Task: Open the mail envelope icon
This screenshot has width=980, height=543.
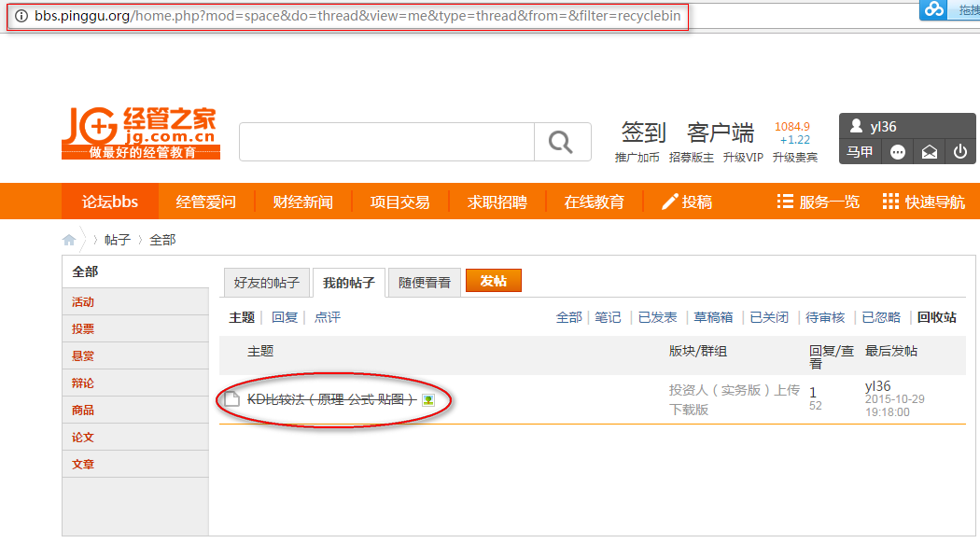Action: [930, 152]
